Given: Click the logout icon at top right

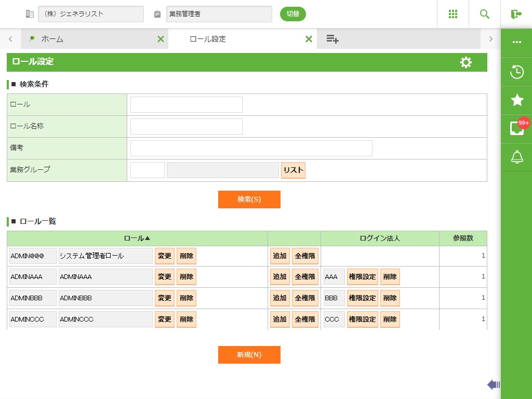Looking at the screenshot, I should pyautogui.click(x=516, y=14).
